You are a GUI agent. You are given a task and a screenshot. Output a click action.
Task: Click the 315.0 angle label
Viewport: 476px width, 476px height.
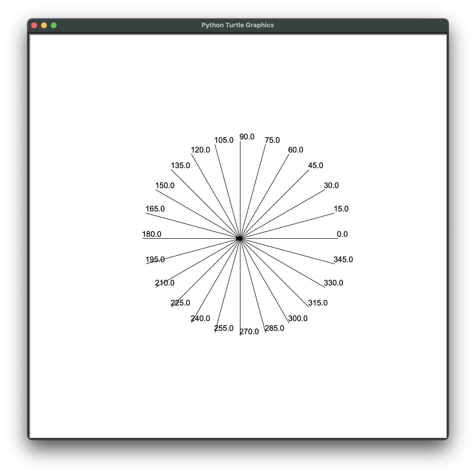click(x=318, y=303)
